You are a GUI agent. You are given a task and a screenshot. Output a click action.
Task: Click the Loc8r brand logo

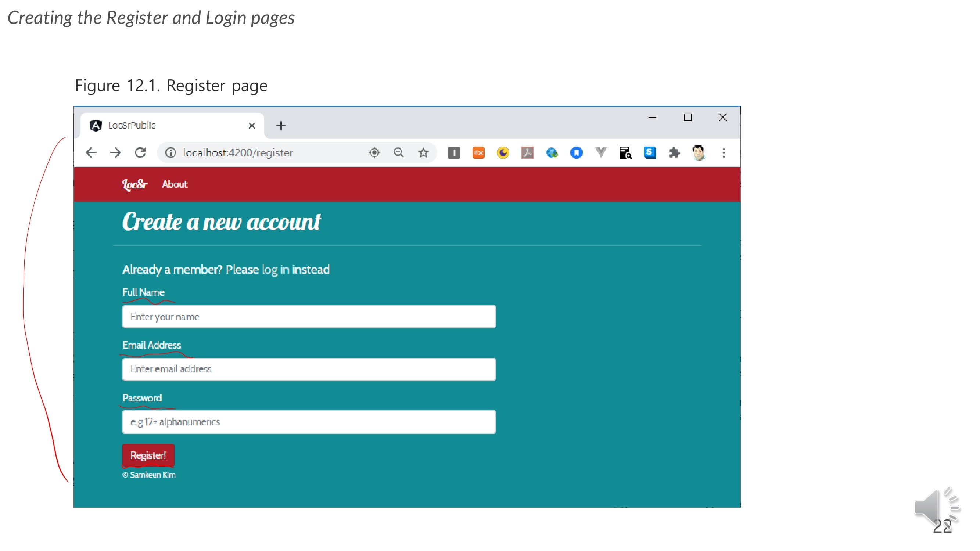point(134,184)
